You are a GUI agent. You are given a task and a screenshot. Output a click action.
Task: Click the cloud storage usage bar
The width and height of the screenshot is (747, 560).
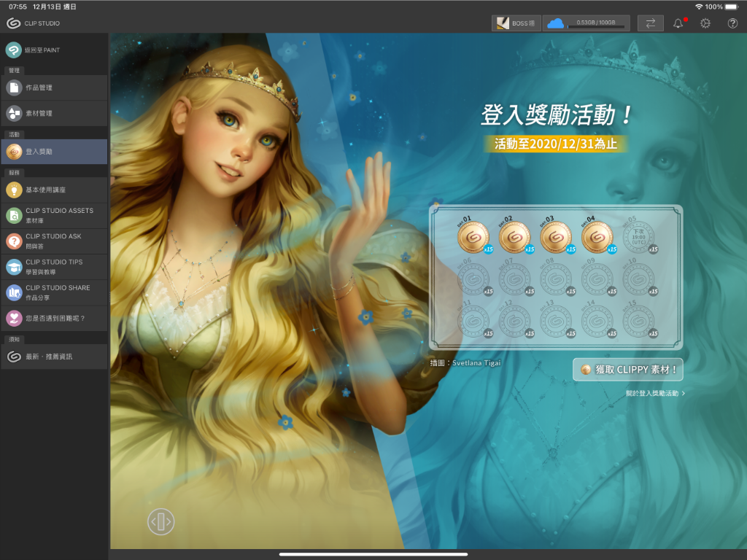pos(596,27)
